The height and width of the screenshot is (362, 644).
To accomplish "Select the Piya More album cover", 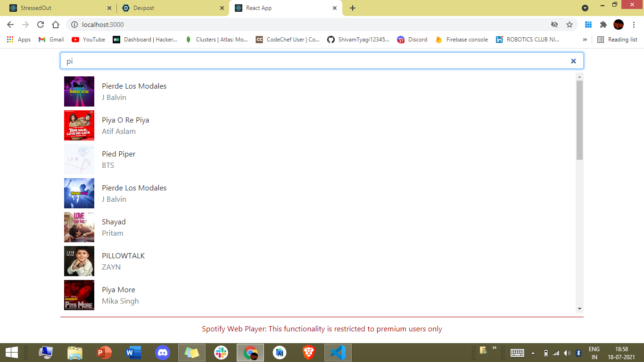I will (x=79, y=295).
